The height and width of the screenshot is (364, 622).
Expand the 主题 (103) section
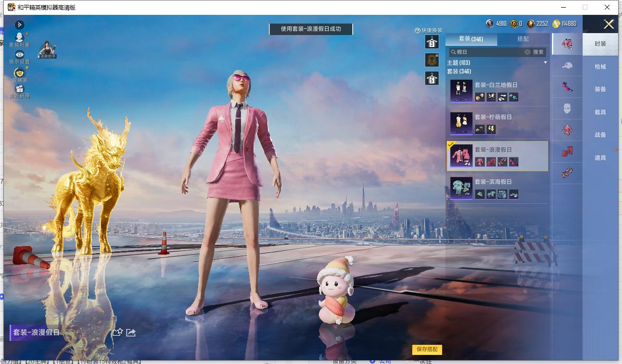click(x=497, y=63)
